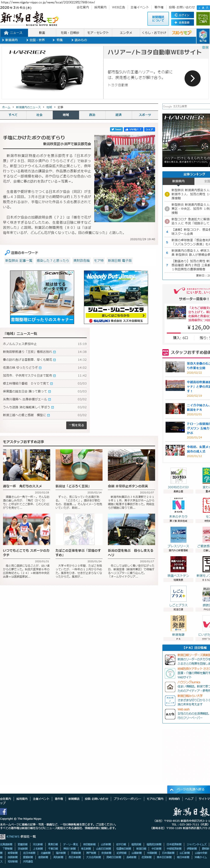Screen dimensions: 210x868
Task: Switch to the 政治 category tab
Action: [x=92, y=115]
